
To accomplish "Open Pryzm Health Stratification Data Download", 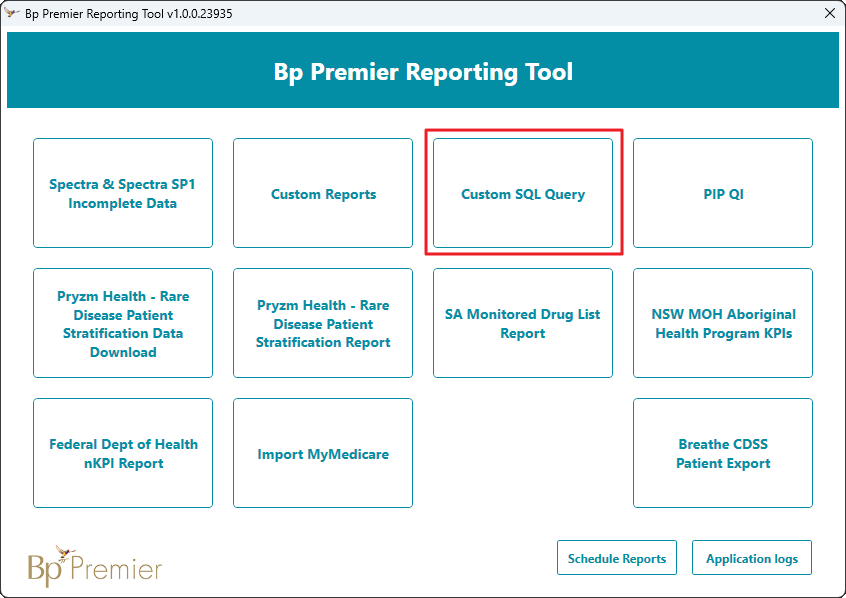I will click(x=123, y=323).
